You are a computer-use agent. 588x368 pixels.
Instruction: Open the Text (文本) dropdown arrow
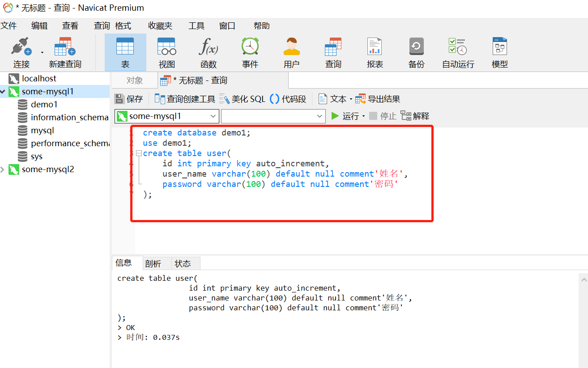pos(351,99)
